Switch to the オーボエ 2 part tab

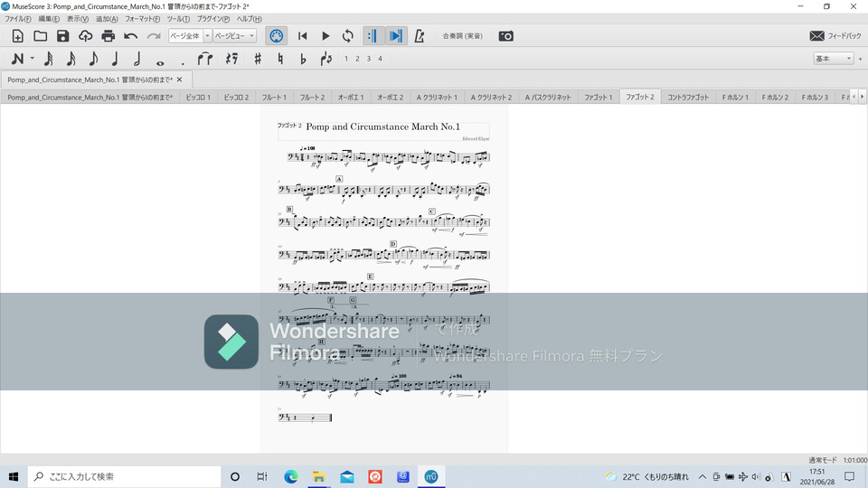coord(391,98)
